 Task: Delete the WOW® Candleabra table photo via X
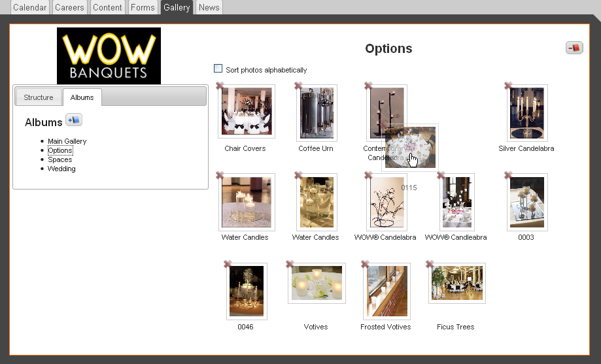point(441,175)
